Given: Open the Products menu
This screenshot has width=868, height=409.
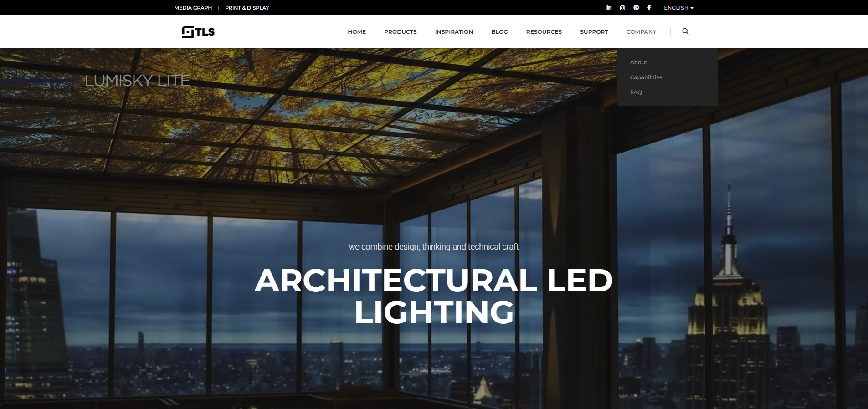Looking at the screenshot, I should click(x=400, y=32).
